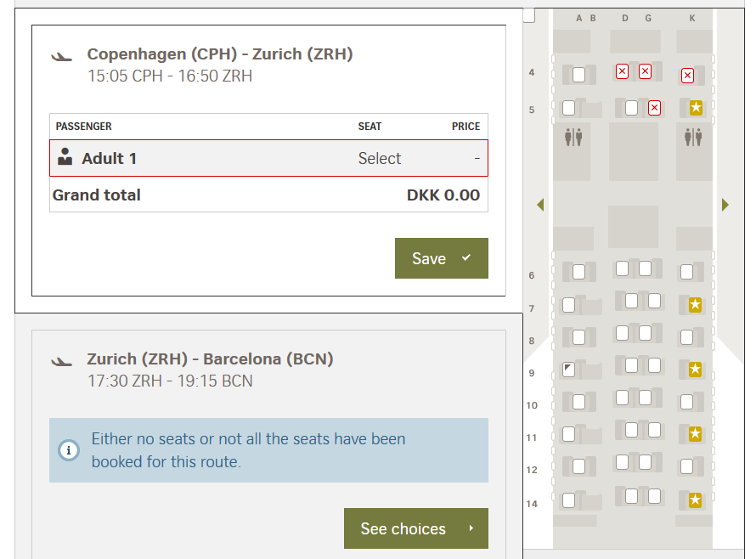Select available seat 12D in middle block

pos(623,462)
